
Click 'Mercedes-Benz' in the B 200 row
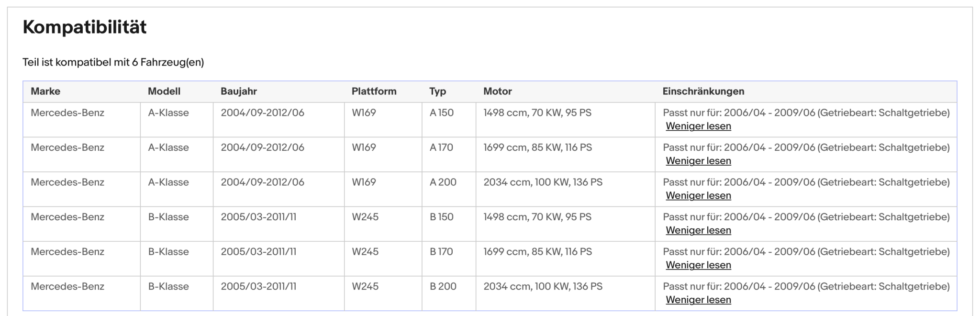click(67, 286)
